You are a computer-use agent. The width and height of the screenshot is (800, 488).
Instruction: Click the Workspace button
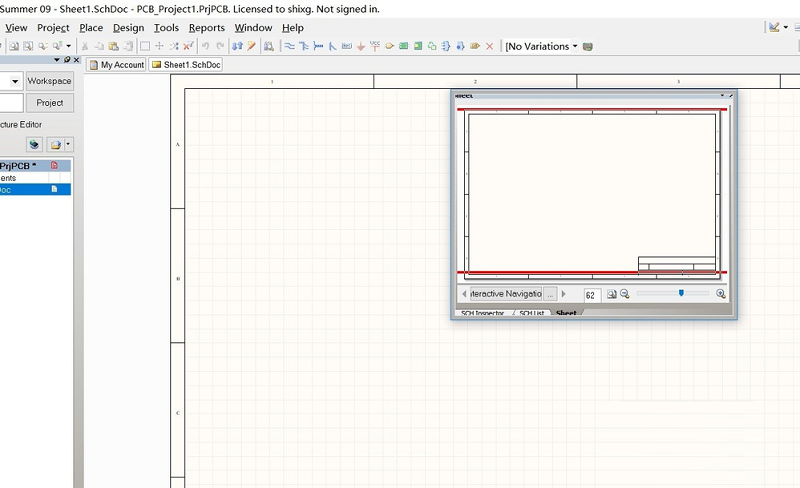[49, 81]
